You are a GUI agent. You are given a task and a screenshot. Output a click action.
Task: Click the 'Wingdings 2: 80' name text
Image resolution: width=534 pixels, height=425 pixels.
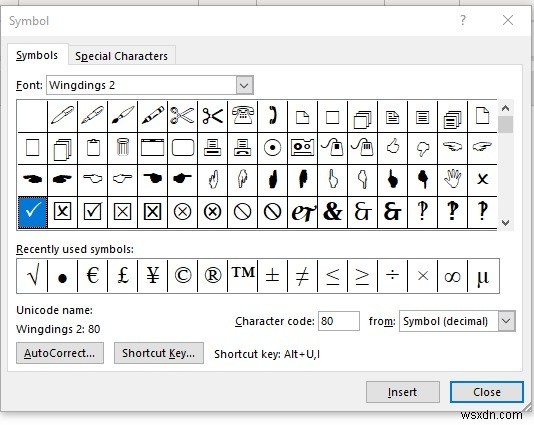(58, 329)
